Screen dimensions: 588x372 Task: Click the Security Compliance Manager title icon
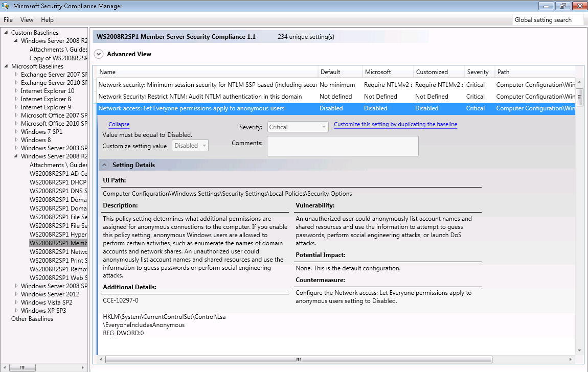click(x=5, y=6)
